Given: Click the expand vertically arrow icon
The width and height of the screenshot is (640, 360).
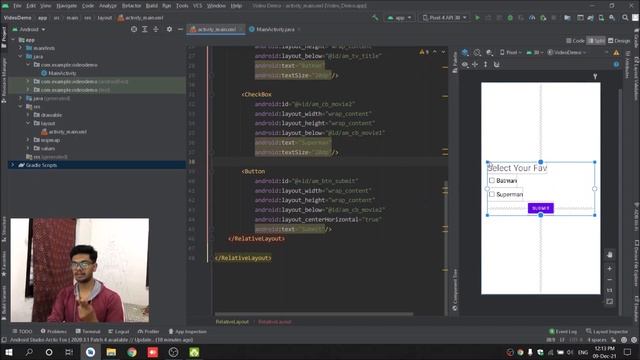Looking at the screenshot, I should (485, 64).
